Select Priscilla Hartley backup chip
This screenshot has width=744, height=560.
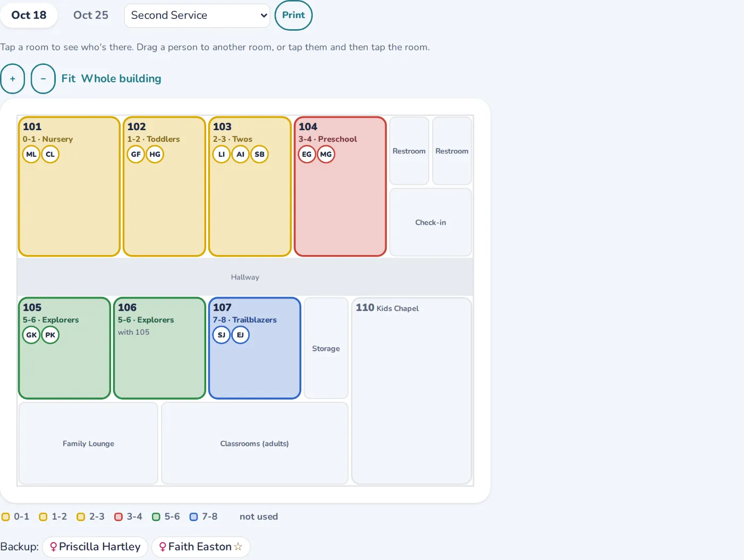[x=95, y=547]
